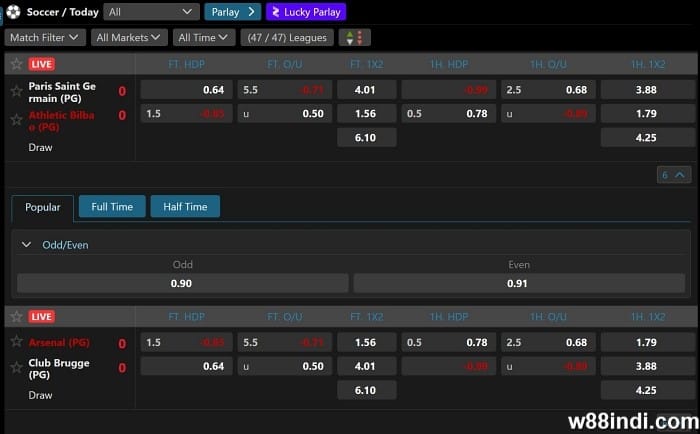The image size is (700, 434).
Task: Pick PSG 1H 1X2 odds 3.88
Action: pos(648,90)
